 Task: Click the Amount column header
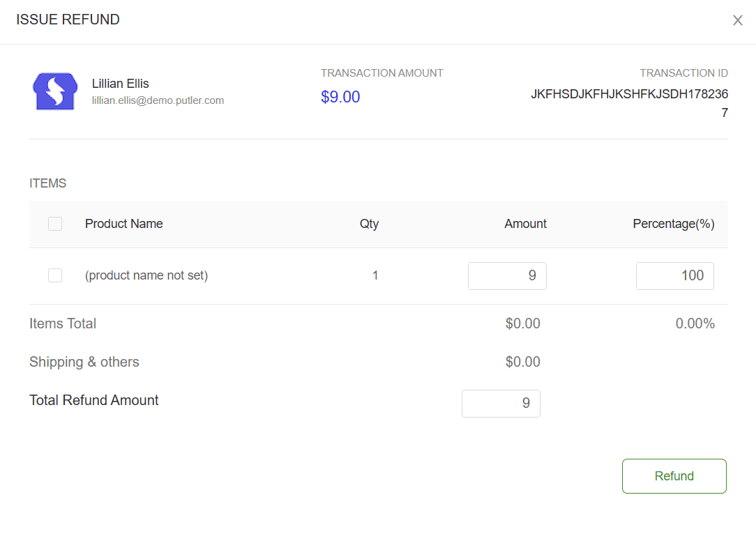pos(525,224)
